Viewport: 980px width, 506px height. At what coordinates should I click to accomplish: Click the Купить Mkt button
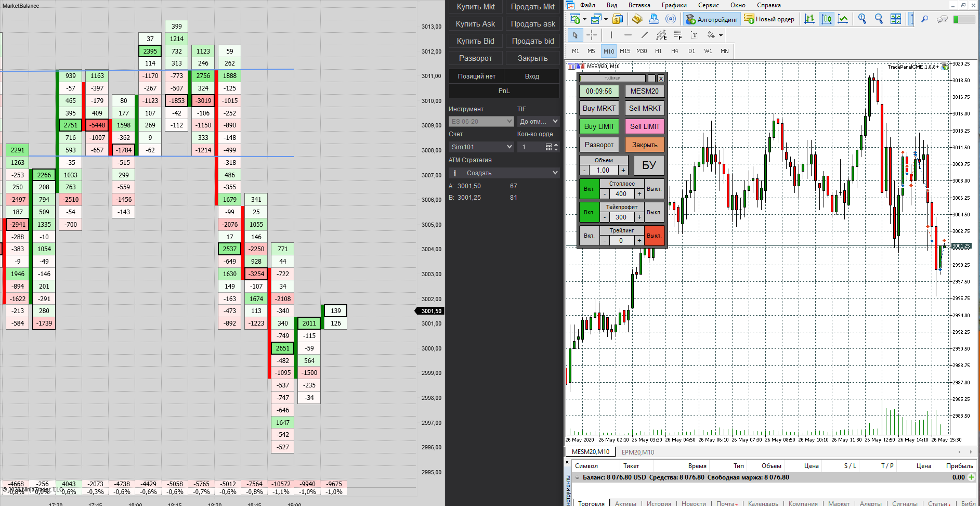pos(476,7)
